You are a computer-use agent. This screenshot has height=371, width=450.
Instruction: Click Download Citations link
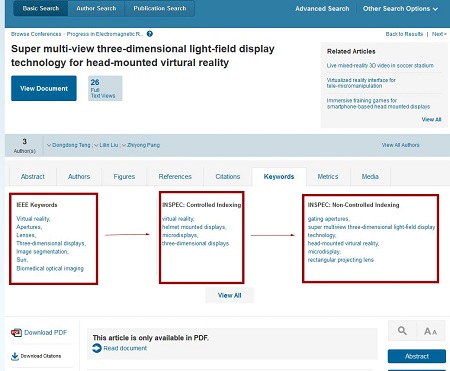[41, 356]
